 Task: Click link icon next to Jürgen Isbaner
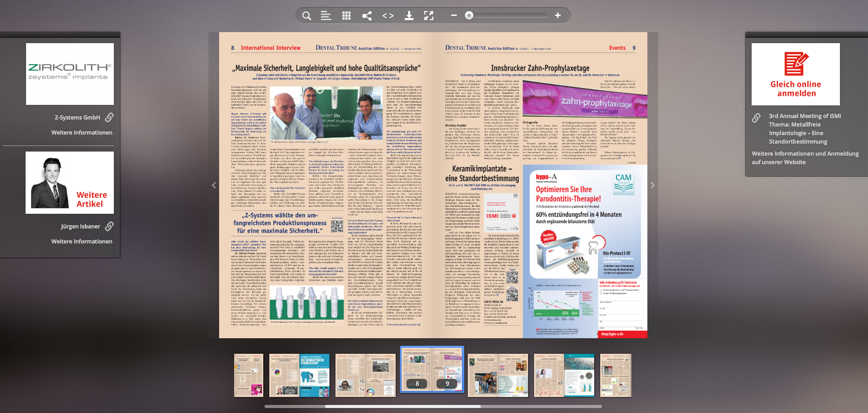[109, 226]
